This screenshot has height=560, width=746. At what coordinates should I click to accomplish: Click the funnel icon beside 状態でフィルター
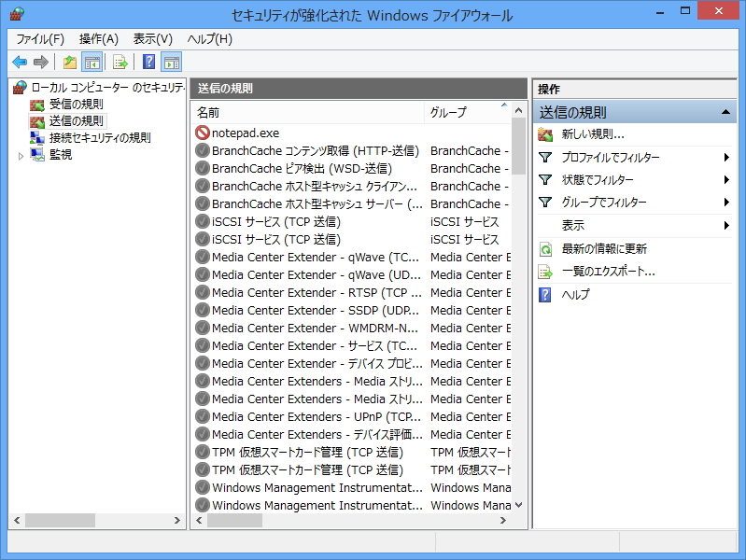click(545, 180)
